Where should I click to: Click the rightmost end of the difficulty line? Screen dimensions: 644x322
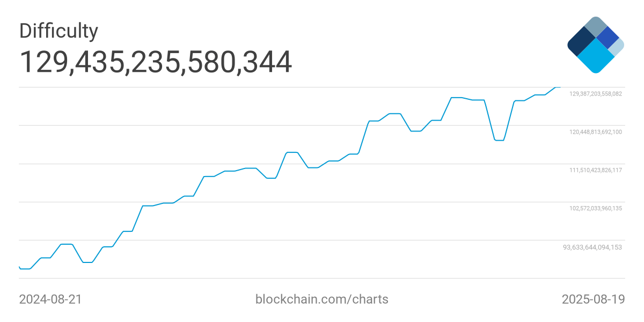(560, 87)
